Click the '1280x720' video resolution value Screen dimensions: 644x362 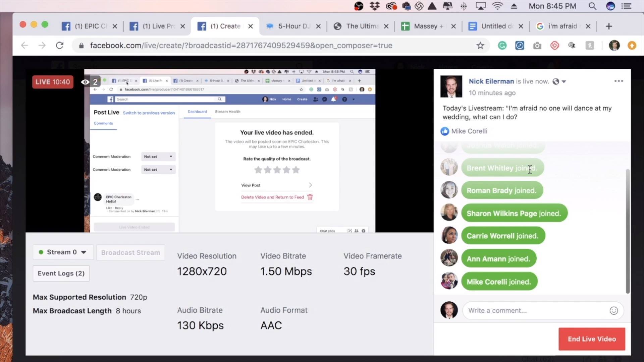[x=202, y=271]
